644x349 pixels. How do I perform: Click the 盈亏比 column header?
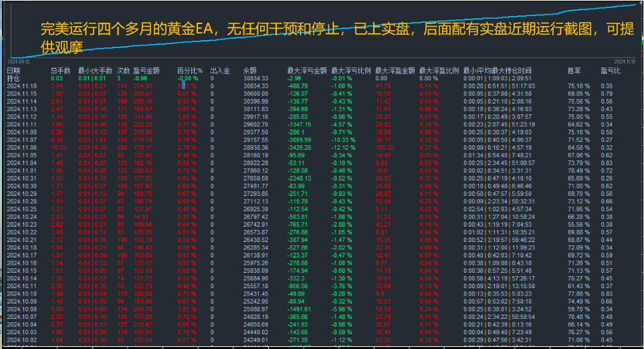(611, 71)
